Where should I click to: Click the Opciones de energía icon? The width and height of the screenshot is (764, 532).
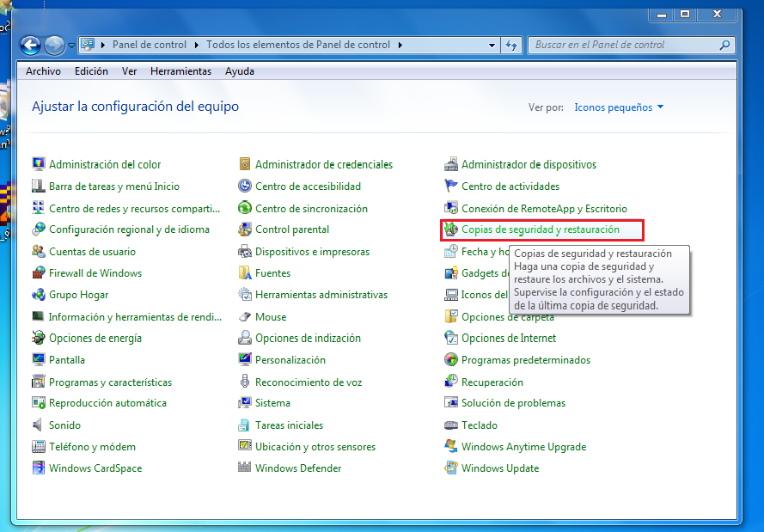38,338
